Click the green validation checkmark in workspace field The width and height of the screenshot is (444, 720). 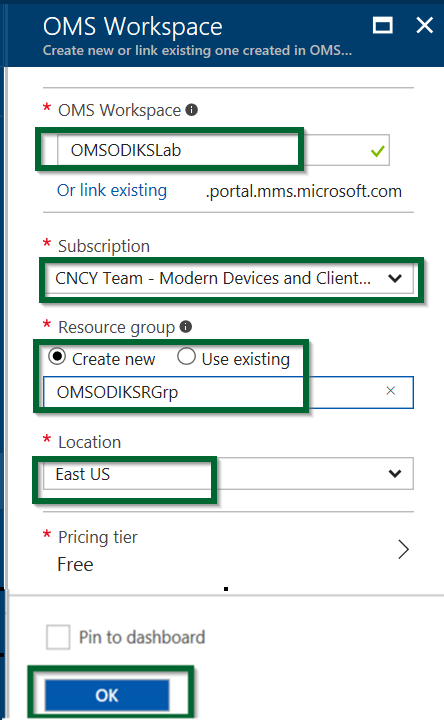[377, 151]
